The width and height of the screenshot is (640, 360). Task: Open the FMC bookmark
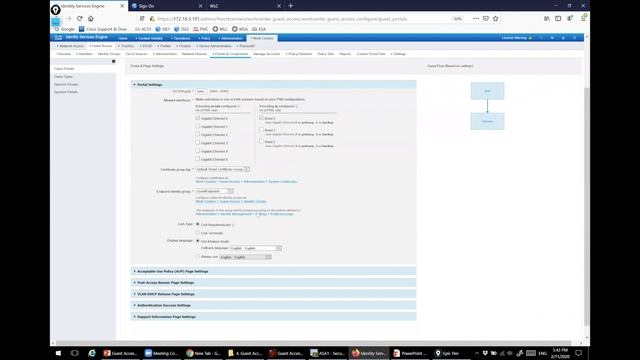click(x=200, y=29)
